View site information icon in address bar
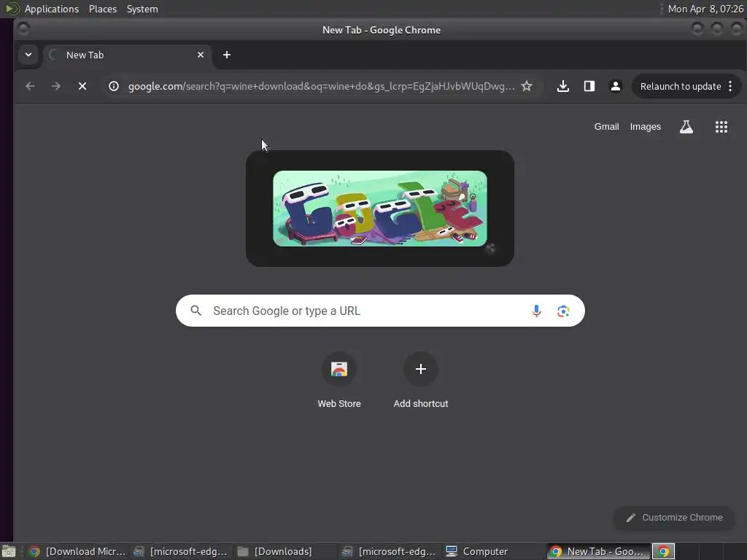 point(113,86)
